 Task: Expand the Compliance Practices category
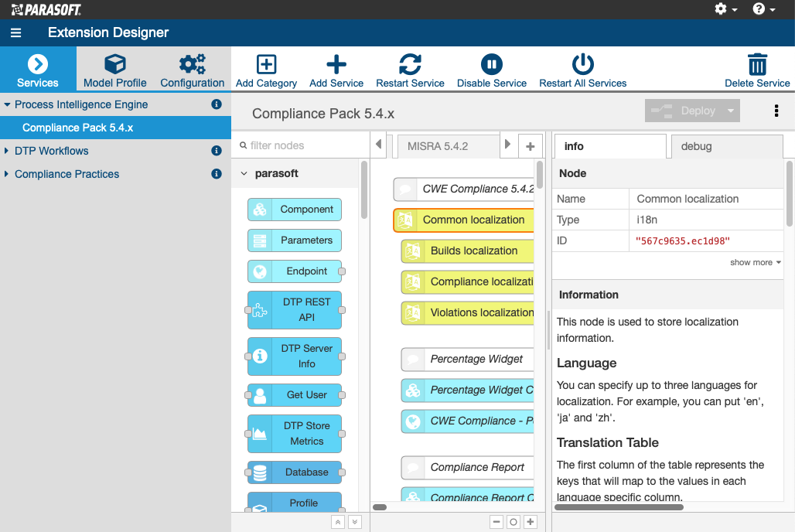click(x=7, y=174)
